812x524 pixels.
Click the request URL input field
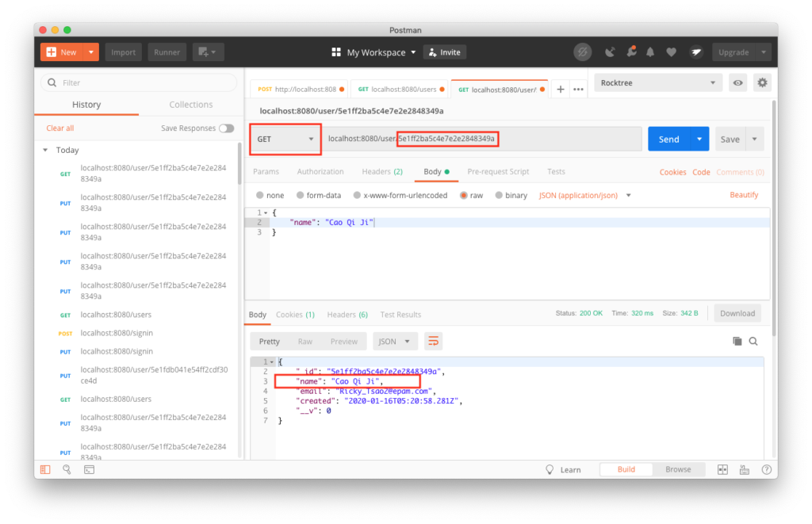pyautogui.click(x=481, y=139)
